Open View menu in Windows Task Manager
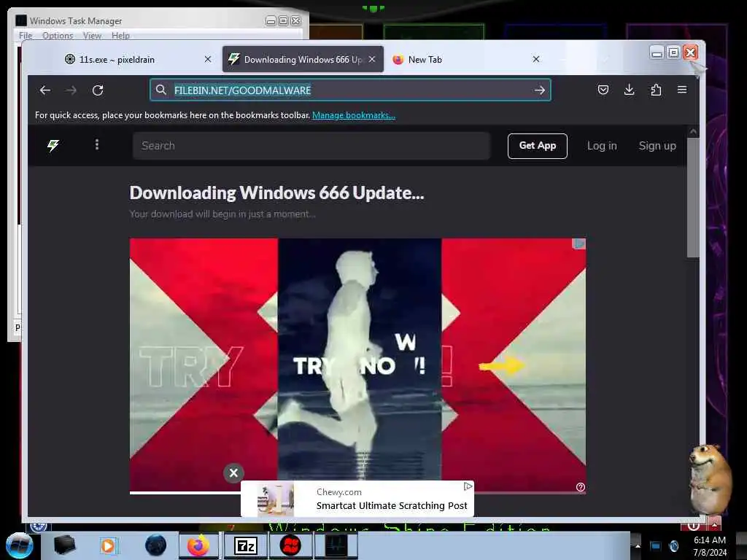This screenshot has width=747, height=560. [x=92, y=35]
